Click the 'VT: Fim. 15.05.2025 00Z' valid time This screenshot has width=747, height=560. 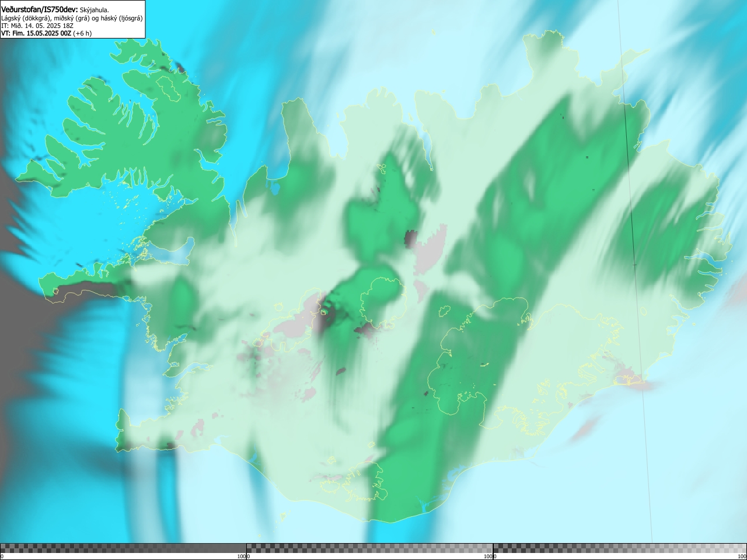[x=36, y=33]
